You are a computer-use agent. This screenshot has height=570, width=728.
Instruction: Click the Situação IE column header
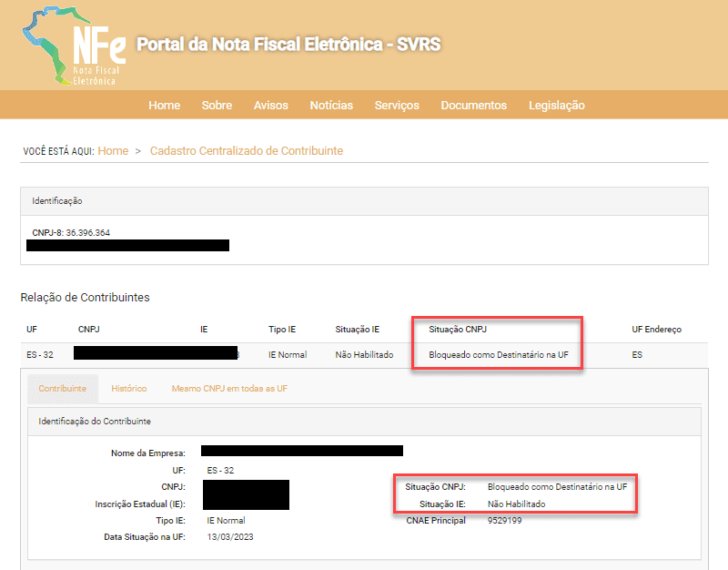(x=357, y=330)
